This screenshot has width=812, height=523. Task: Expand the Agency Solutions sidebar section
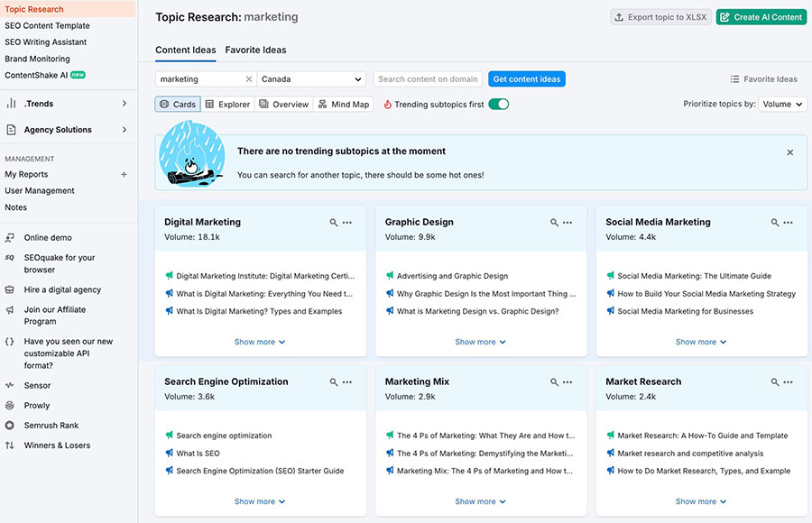click(125, 130)
